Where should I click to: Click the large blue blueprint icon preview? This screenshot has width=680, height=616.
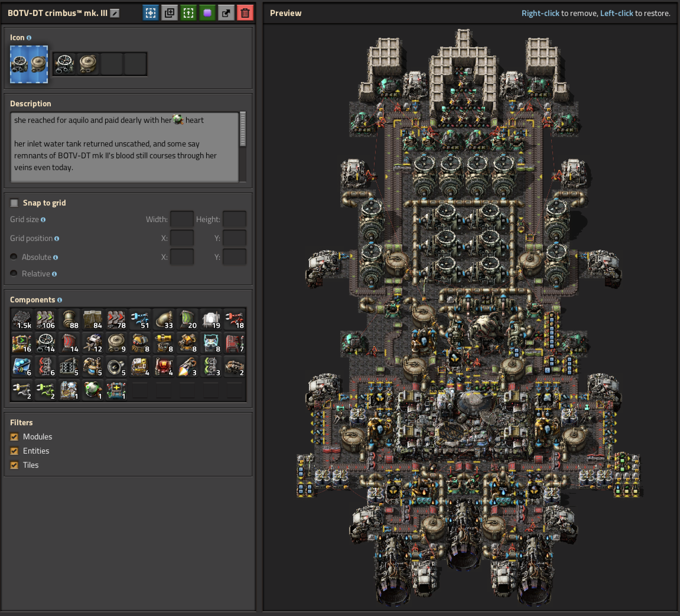point(29,64)
